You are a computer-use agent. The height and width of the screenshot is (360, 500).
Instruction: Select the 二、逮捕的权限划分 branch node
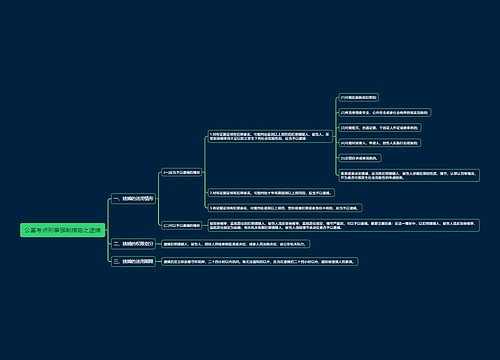133,244
